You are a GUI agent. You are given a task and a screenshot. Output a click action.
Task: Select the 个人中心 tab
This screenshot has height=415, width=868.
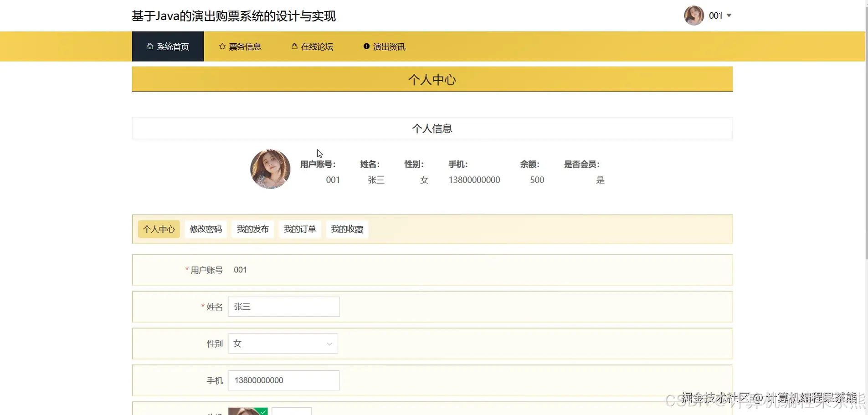[158, 229]
